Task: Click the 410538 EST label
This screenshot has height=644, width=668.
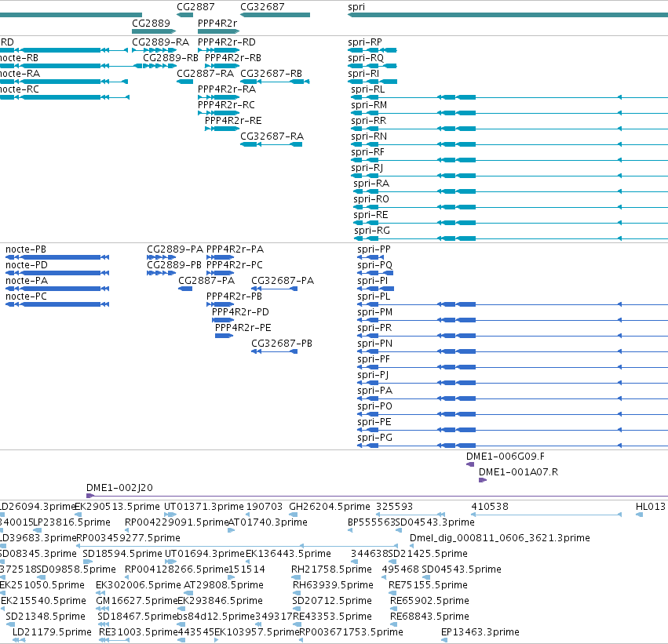Action: tap(490, 507)
